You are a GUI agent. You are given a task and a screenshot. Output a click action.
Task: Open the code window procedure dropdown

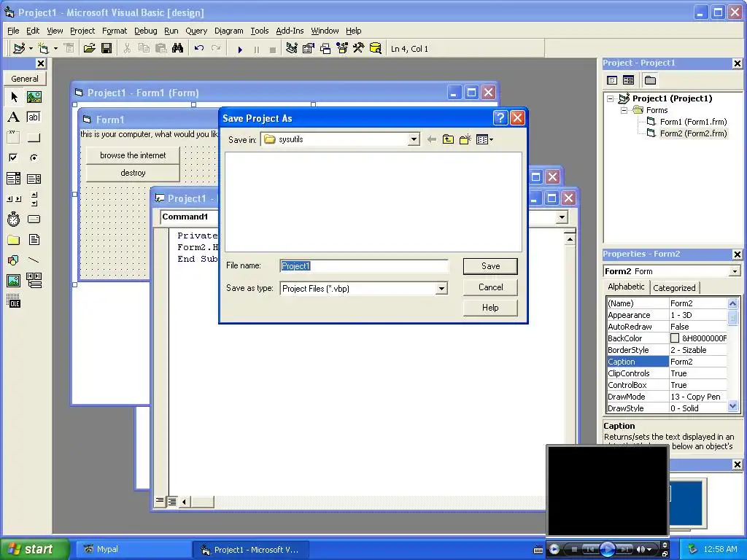click(562, 217)
